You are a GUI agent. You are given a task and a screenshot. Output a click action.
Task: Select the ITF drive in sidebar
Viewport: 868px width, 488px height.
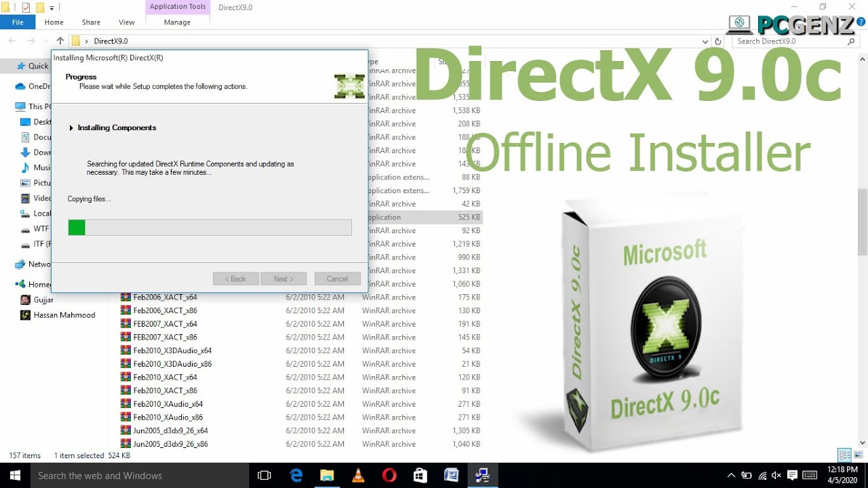click(35, 244)
